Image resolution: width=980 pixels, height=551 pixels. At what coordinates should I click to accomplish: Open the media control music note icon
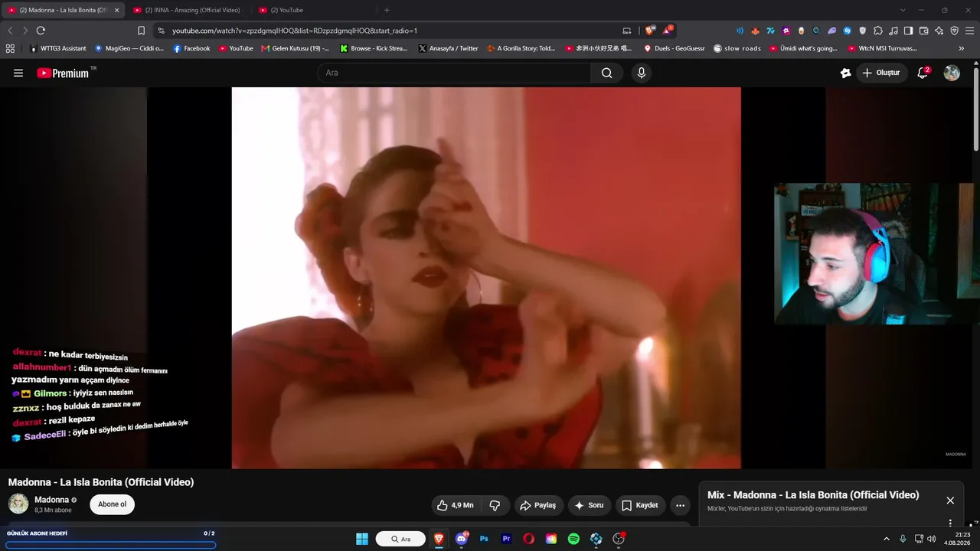893,31
